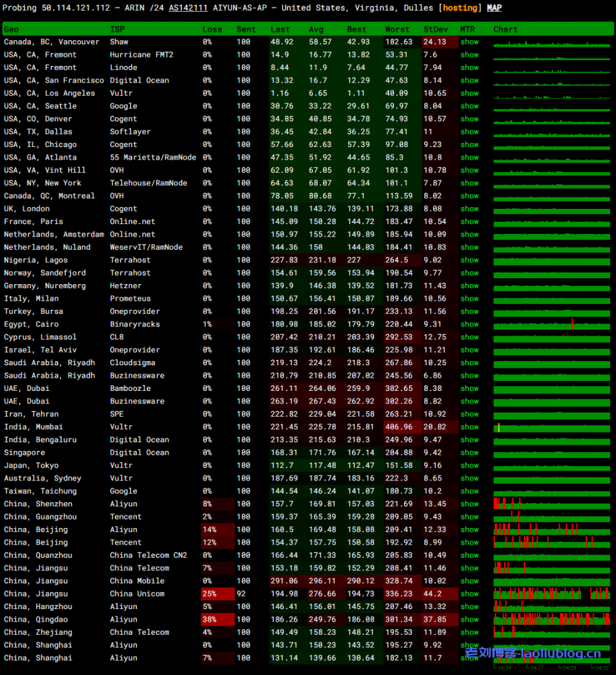Click the Avg column header
This screenshot has height=675, width=616.
tap(316, 30)
